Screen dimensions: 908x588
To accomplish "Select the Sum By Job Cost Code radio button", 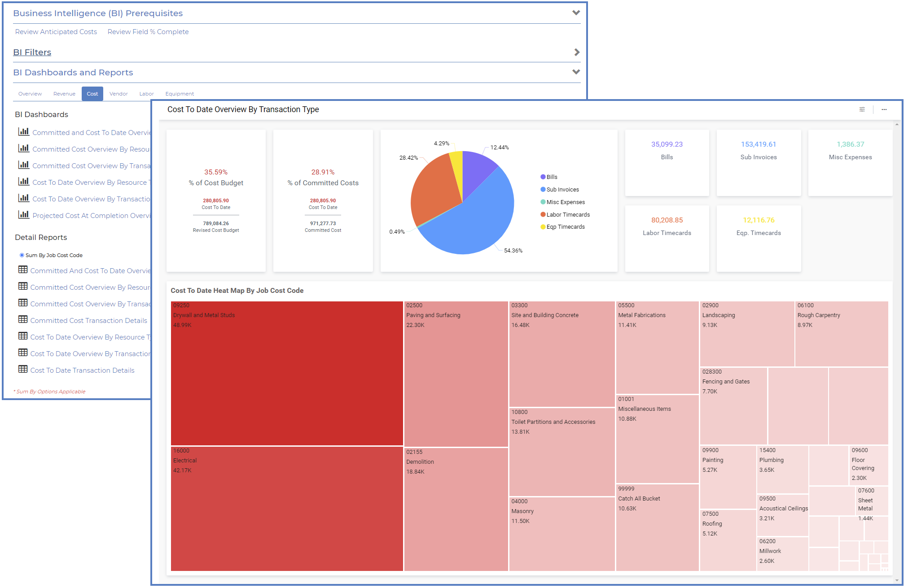I will (22, 255).
